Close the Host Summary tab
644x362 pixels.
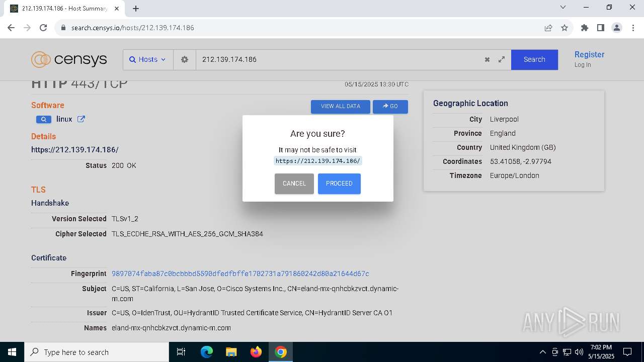pos(117,8)
